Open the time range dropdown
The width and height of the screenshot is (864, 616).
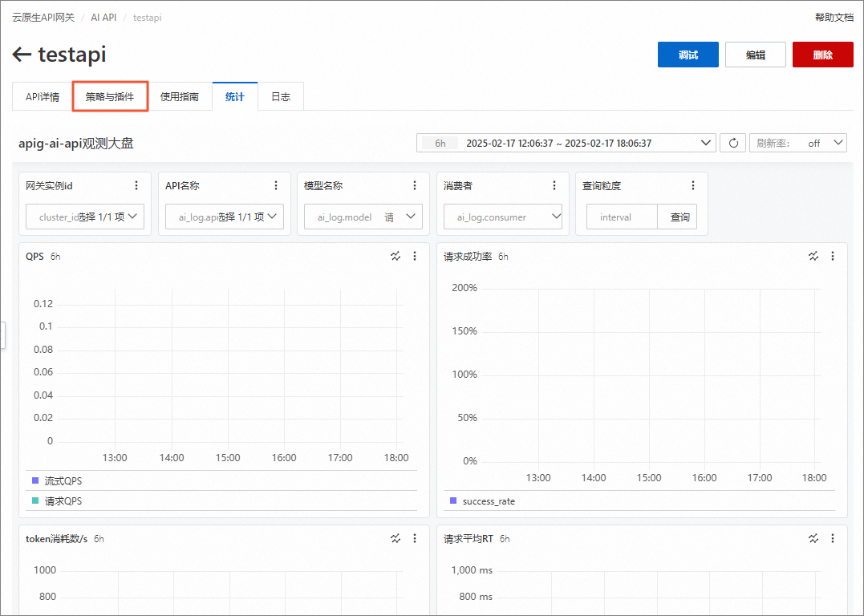[x=566, y=144]
